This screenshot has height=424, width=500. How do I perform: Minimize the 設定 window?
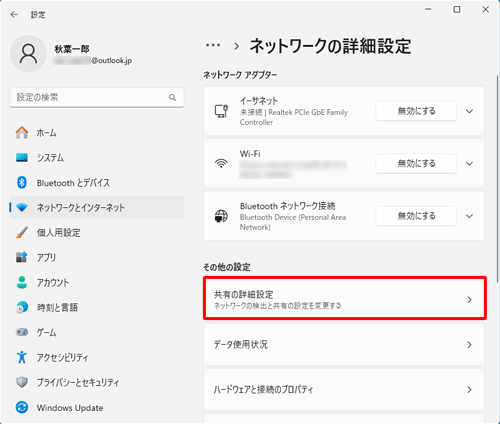point(428,10)
